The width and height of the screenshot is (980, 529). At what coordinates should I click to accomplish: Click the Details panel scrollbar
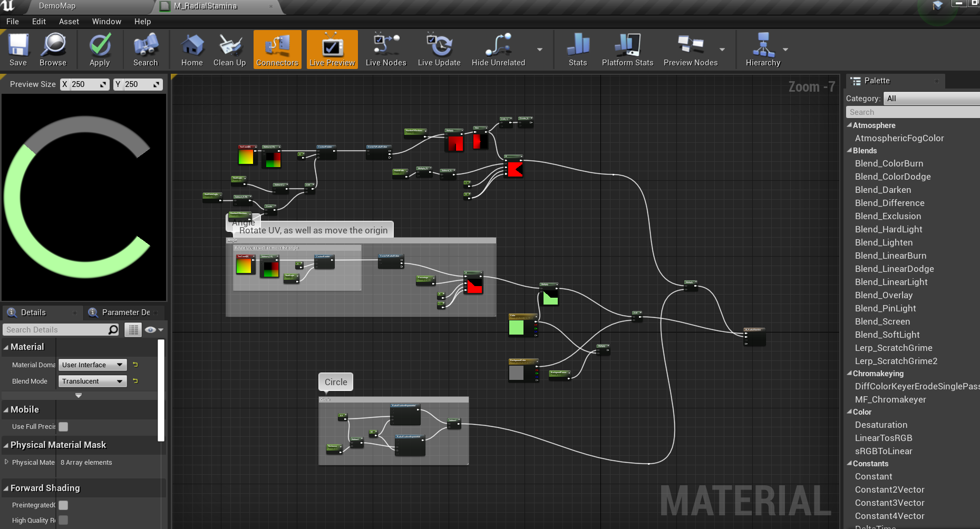click(161, 390)
